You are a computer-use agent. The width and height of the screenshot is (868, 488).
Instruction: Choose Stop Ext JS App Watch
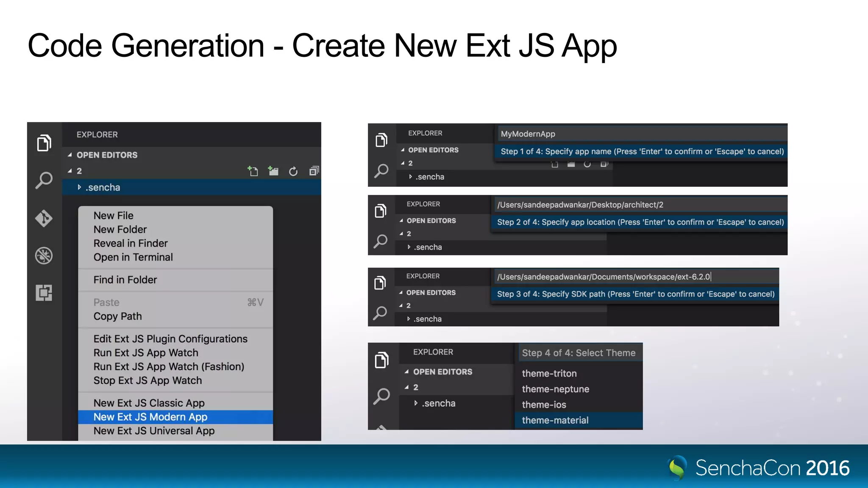(175, 381)
